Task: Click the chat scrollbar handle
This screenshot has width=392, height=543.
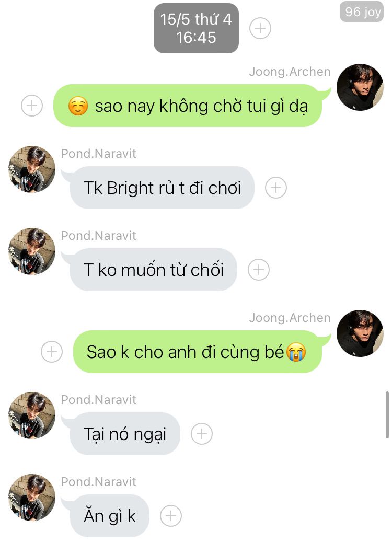Action: point(387,415)
